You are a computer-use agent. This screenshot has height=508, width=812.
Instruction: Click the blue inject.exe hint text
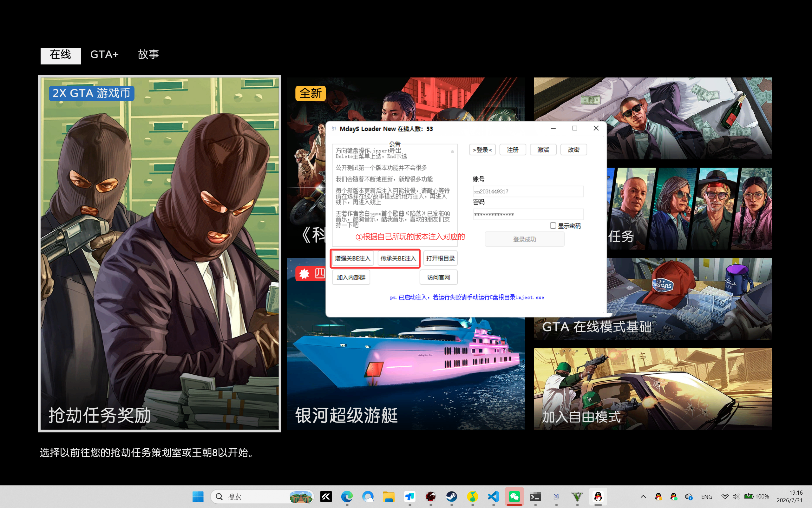tap(467, 297)
